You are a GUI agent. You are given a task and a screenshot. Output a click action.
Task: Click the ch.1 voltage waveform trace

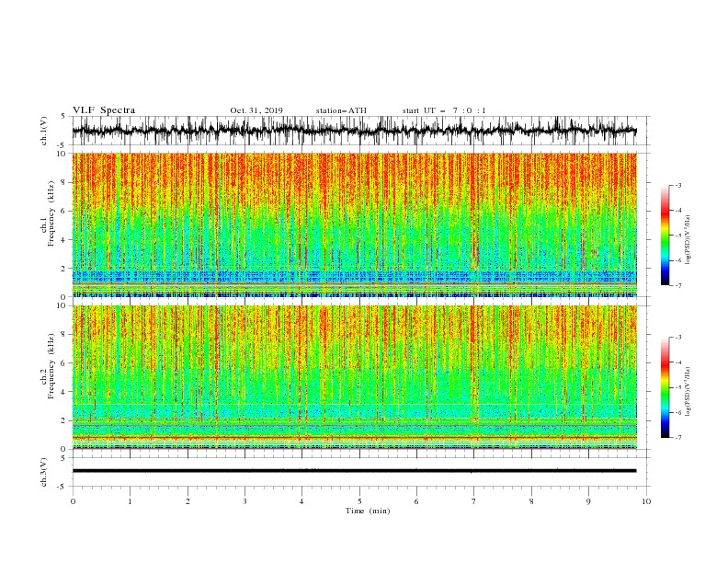[x=354, y=131]
